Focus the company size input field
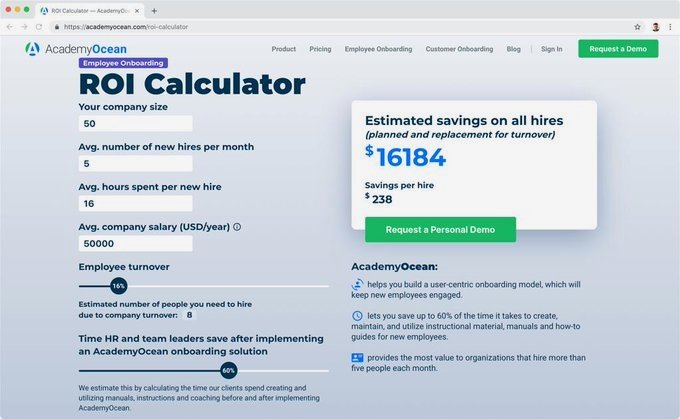Image resolution: width=680 pixels, height=419 pixels. coord(135,124)
